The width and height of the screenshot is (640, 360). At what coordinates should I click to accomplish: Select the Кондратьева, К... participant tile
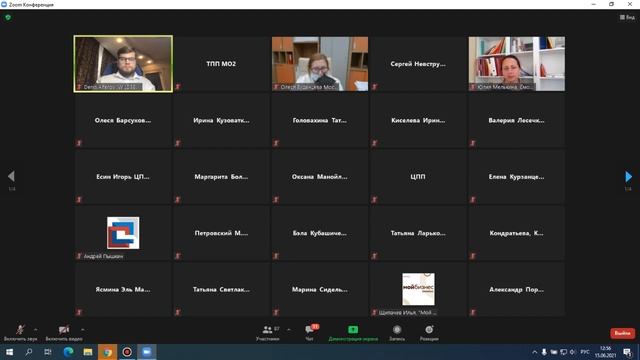517,233
